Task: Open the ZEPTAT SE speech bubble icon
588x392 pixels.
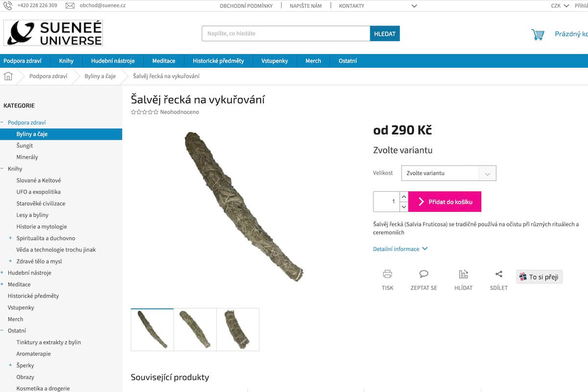Action: (424, 274)
